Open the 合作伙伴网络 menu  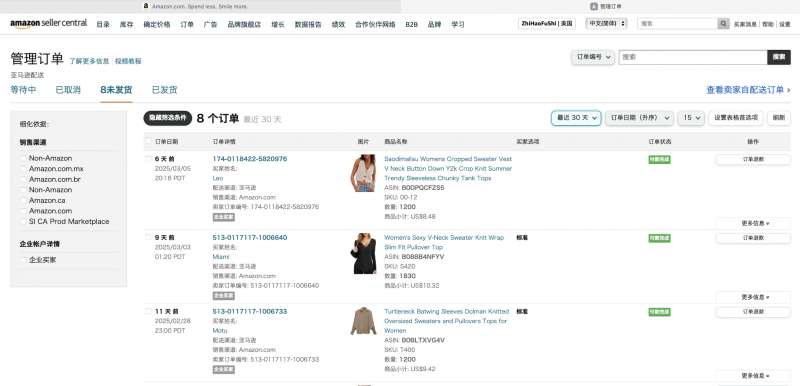coord(376,24)
